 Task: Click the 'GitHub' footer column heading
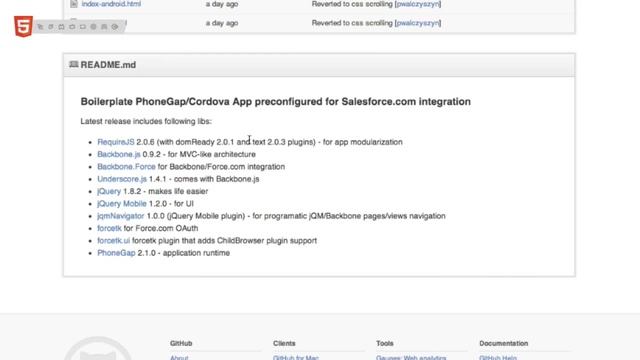pos(181,343)
